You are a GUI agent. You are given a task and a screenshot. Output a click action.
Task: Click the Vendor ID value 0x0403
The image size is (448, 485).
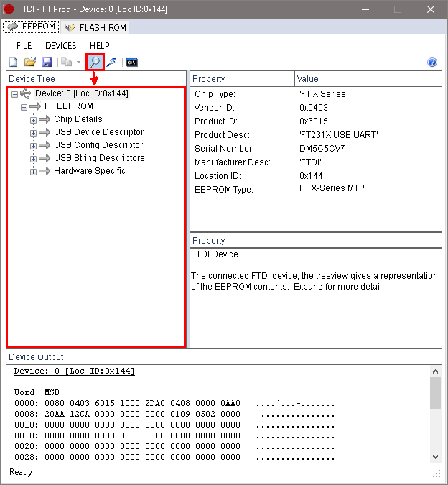pyautogui.click(x=314, y=108)
